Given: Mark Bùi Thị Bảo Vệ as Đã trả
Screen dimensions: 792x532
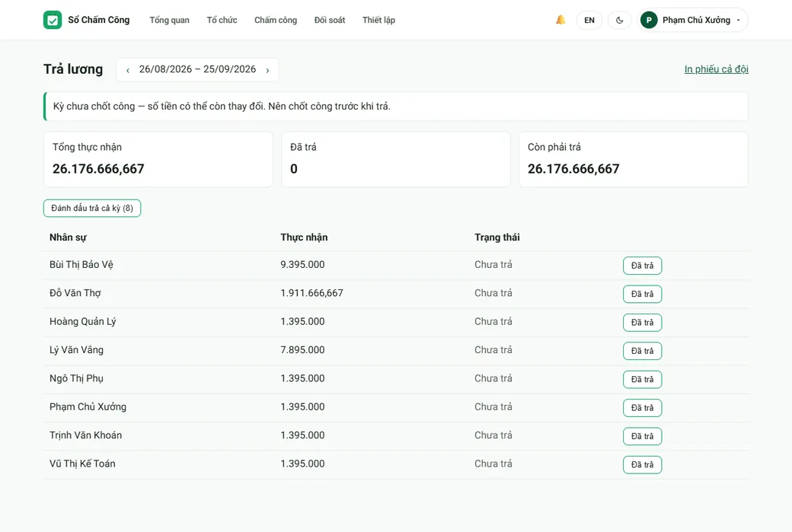Looking at the screenshot, I should [642, 266].
